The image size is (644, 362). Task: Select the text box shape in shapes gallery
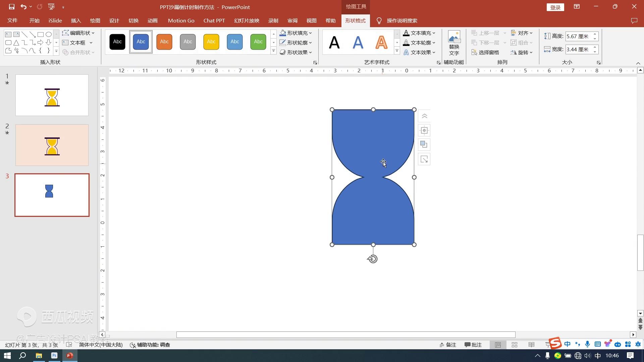tap(8, 35)
